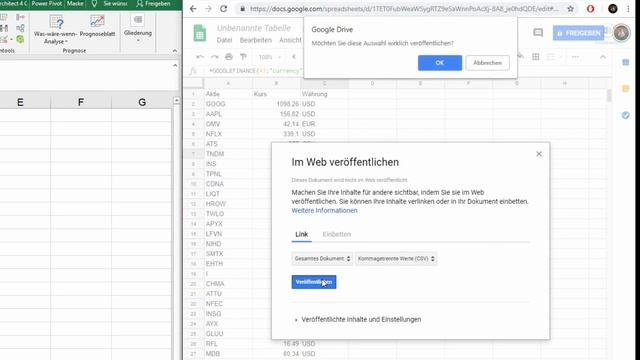The image size is (640, 360).
Task: Select column F header in Excel
Action: point(81,102)
